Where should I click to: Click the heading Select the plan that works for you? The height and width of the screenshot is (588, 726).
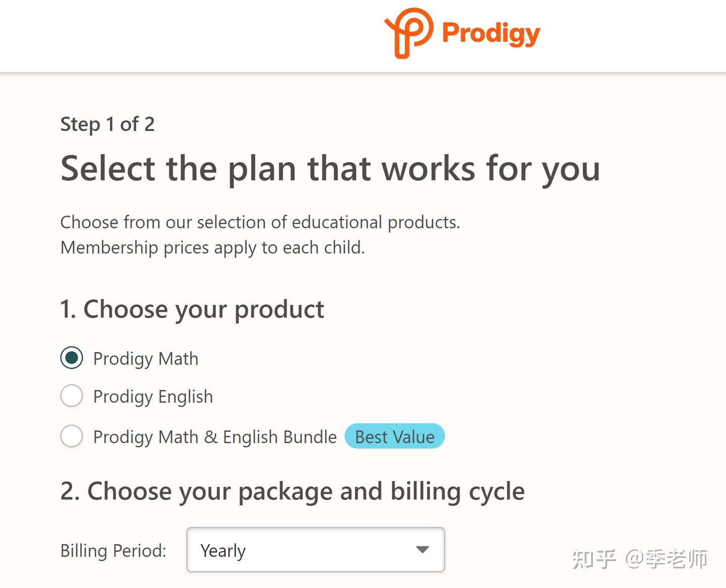click(330, 169)
